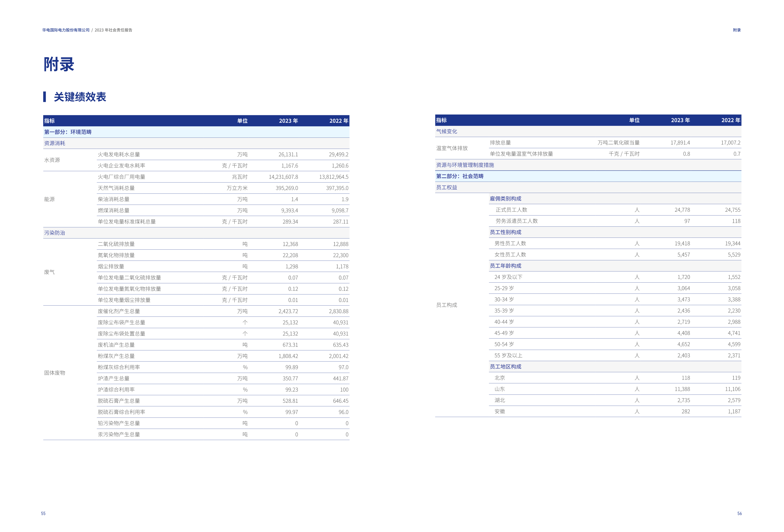Click the 污染防治 category heading

[x=55, y=233]
